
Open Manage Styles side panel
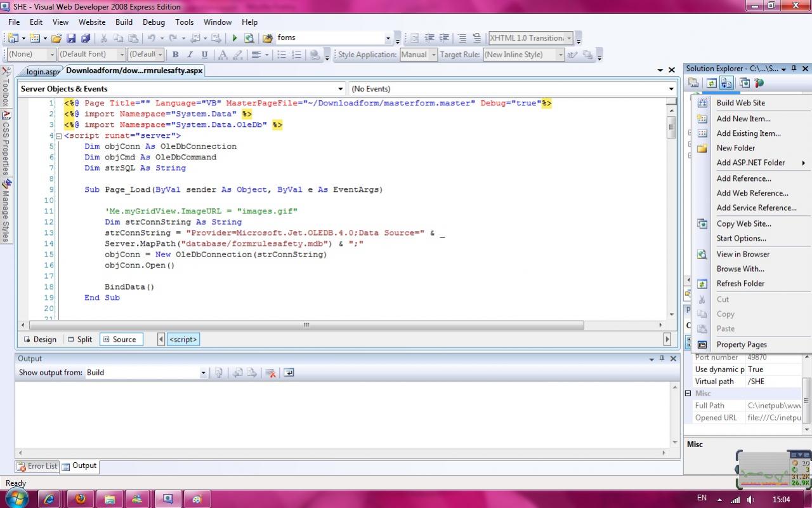coord(6,211)
